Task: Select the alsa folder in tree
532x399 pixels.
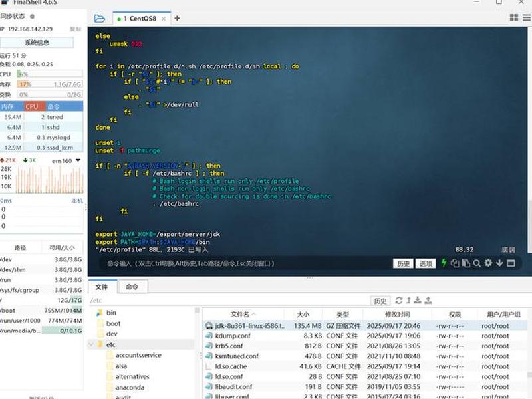Action: (121, 366)
